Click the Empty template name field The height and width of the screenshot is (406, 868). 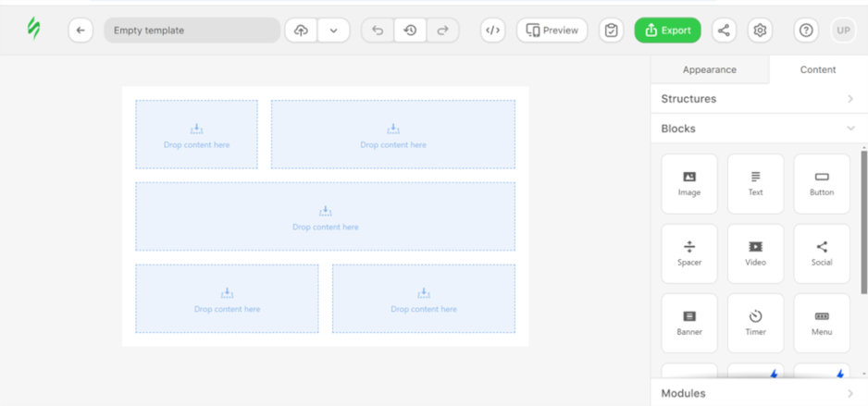[192, 31]
